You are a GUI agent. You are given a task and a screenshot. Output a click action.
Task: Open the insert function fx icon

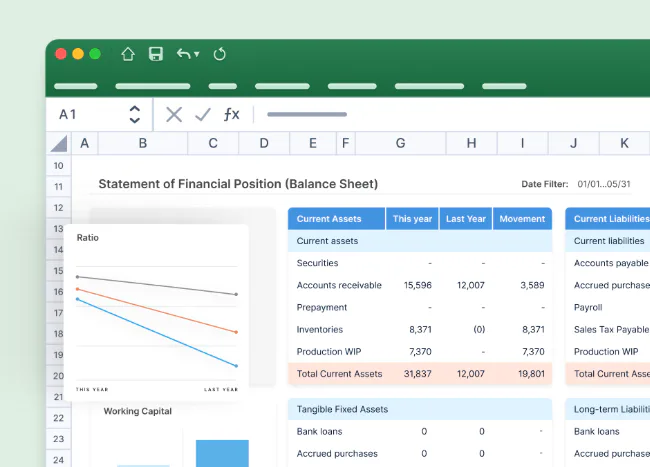point(231,114)
